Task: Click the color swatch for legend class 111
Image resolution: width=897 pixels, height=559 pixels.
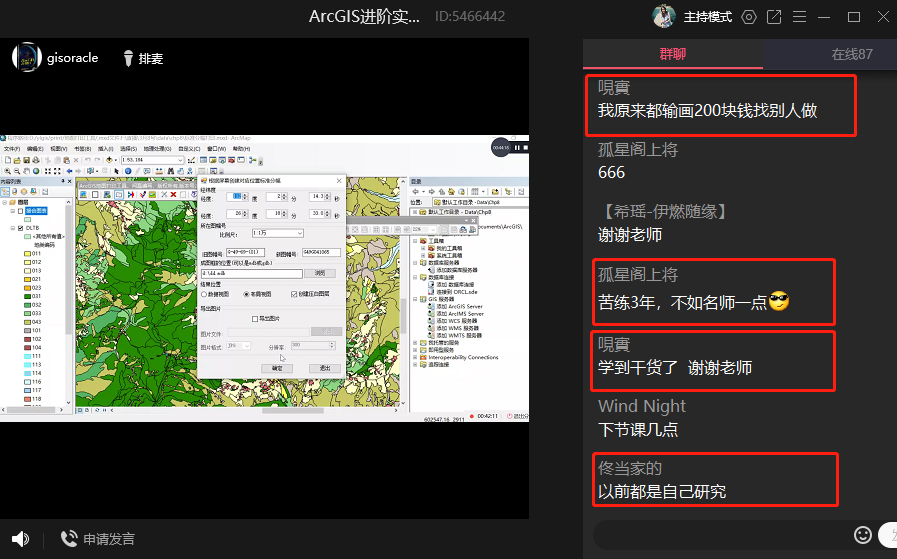Action: 27,356
